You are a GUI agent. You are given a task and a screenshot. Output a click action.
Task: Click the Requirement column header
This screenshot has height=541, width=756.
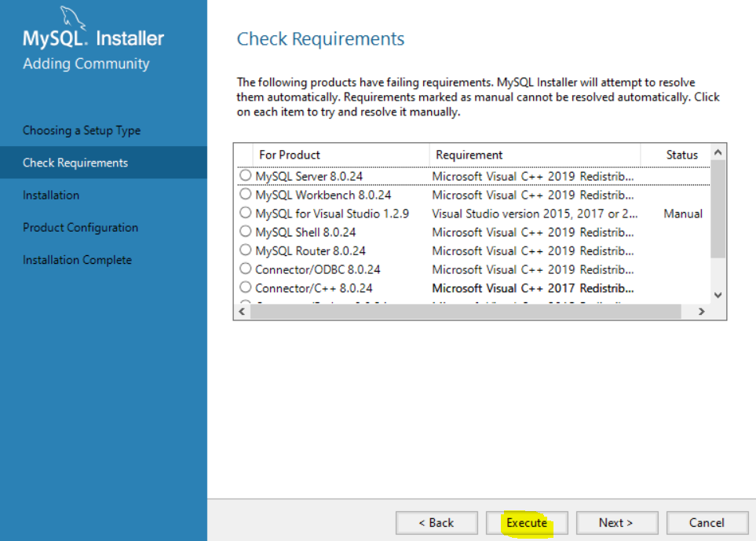[x=535, y=155]
